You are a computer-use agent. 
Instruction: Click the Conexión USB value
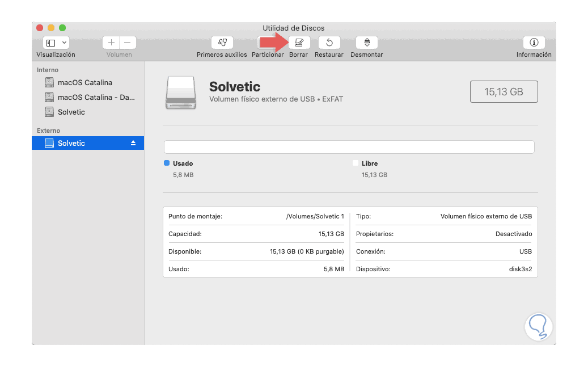[526, 251]
